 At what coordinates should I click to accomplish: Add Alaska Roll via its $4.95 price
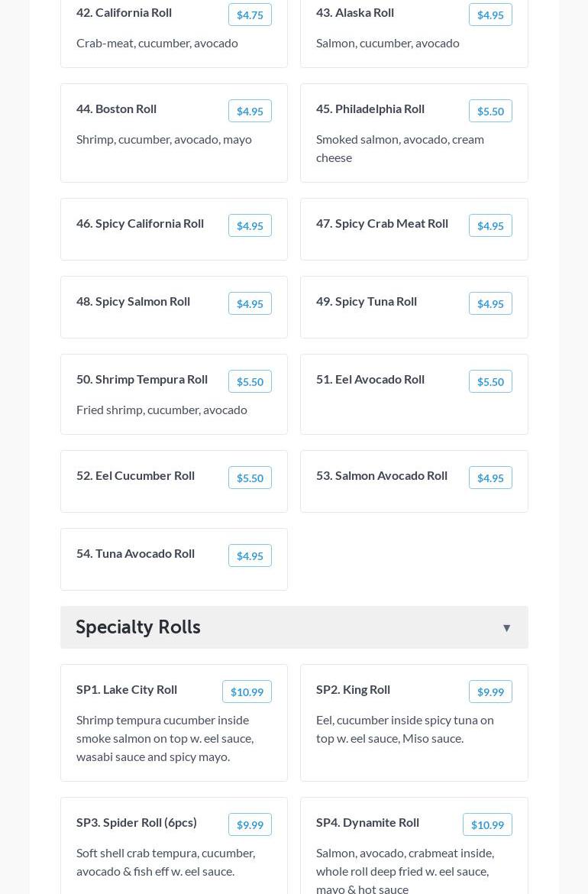(x=490, y=15)
